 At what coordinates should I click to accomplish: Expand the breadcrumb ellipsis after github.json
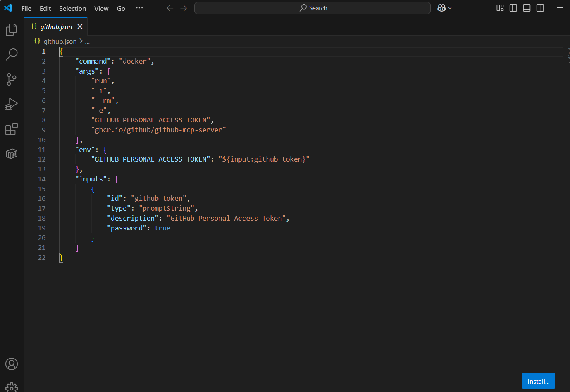click(87, 42)
